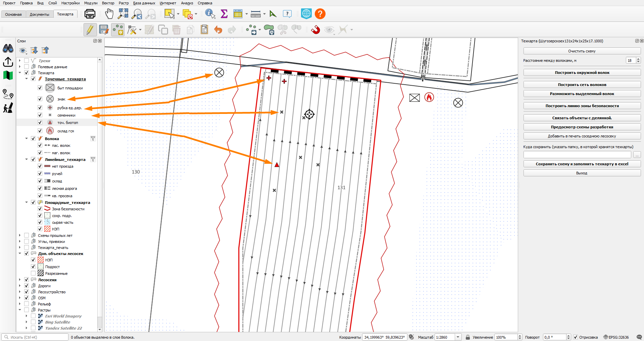Open the Identify features tool
This screenshot has height=341, width=644.
210,14
